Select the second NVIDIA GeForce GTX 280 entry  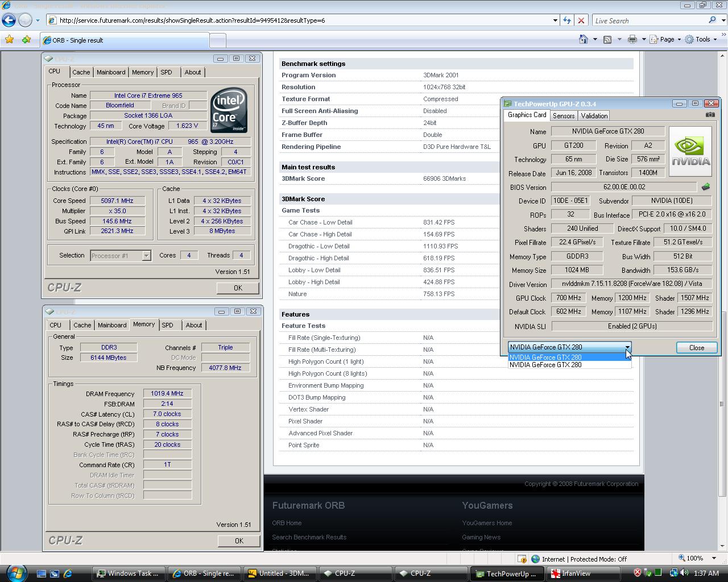(569, 365)
